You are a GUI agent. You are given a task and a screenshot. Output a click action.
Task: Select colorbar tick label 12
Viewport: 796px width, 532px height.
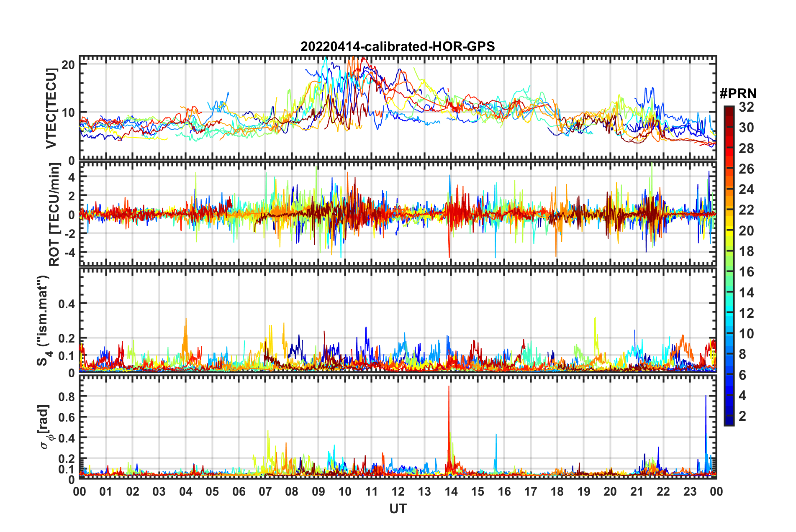(x=746, y=313)
